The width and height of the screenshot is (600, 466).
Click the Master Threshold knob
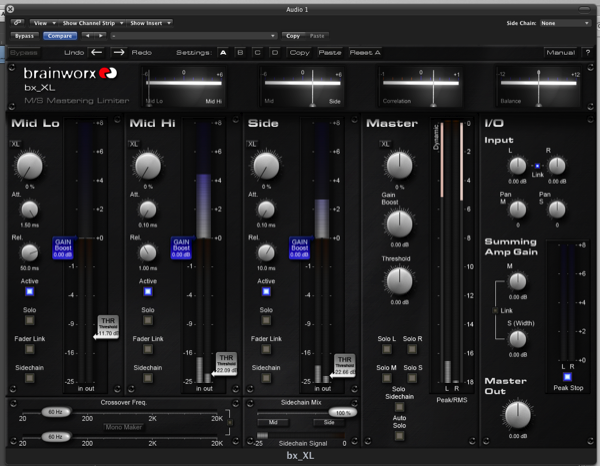pyautogui.click(x=399, y=280)
